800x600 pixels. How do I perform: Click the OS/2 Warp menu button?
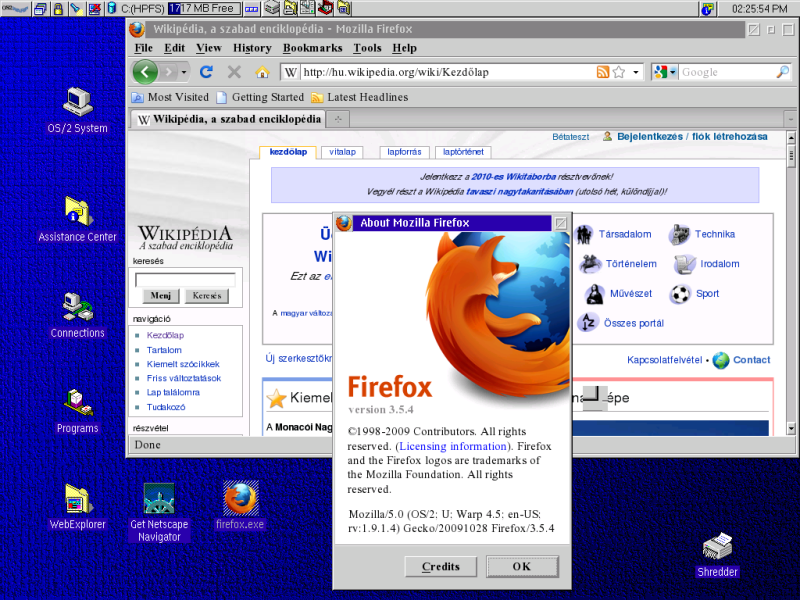tap(15, 8)
